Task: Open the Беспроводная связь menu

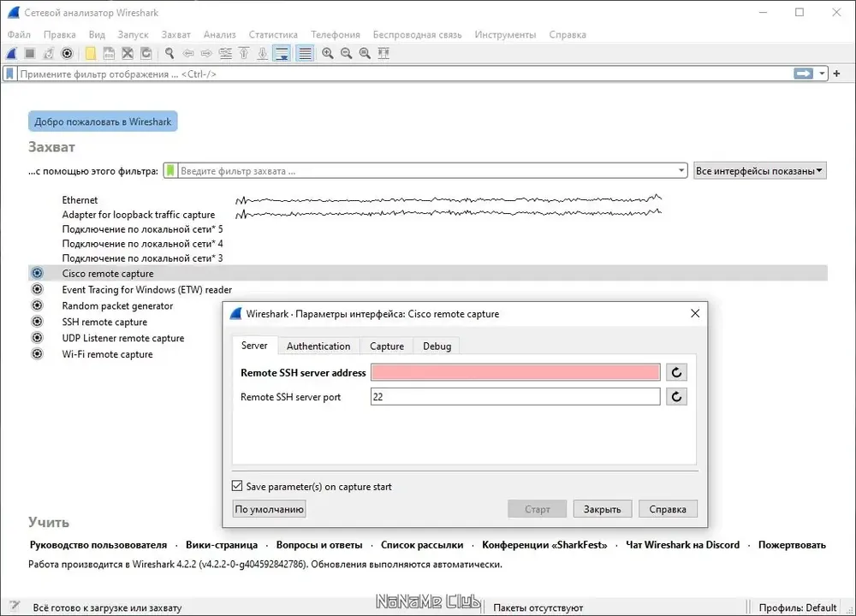Action: click(x=417, y=34)
